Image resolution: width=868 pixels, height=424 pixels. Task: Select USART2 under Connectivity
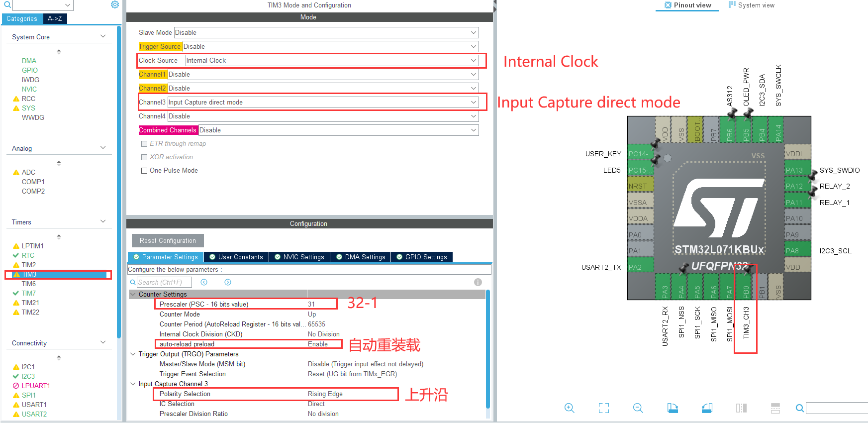pyautogui.click(x=34, y=414)
